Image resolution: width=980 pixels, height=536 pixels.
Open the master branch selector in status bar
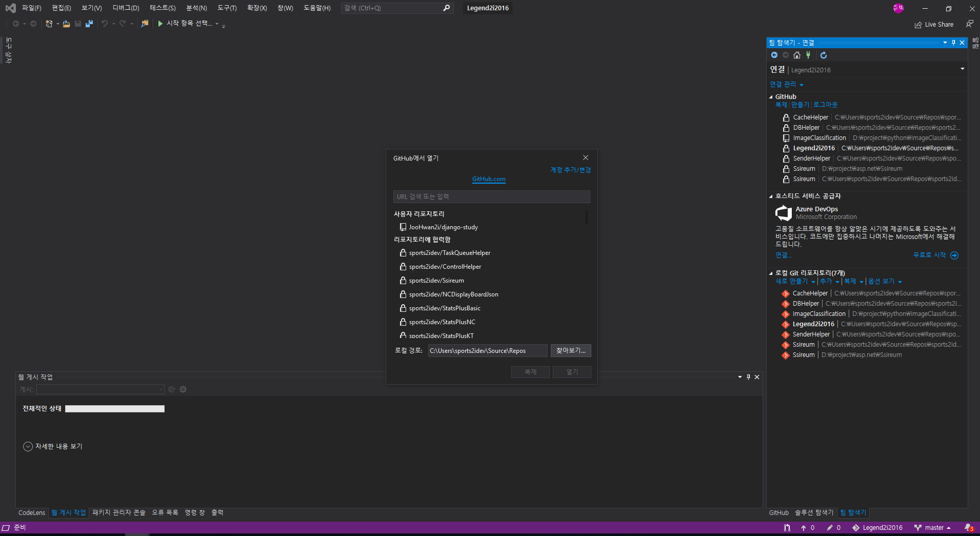point(933,528)
